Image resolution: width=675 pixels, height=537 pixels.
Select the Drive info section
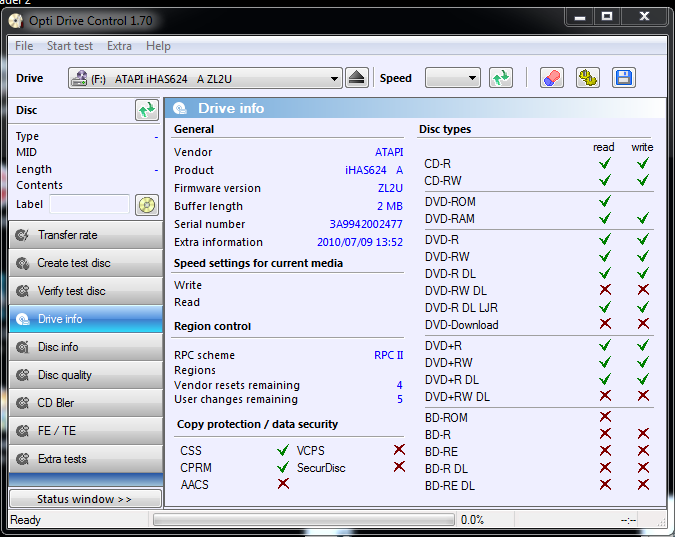point(86,319)
